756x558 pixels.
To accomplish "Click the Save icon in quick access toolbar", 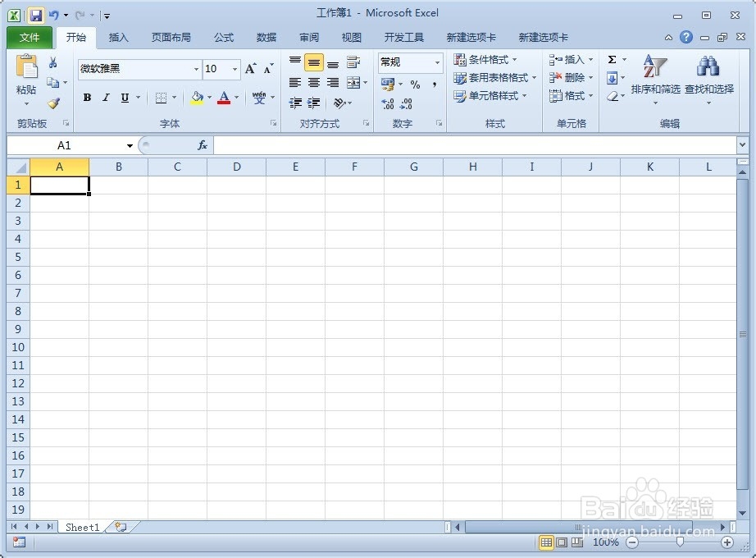I will pos(36,16).
